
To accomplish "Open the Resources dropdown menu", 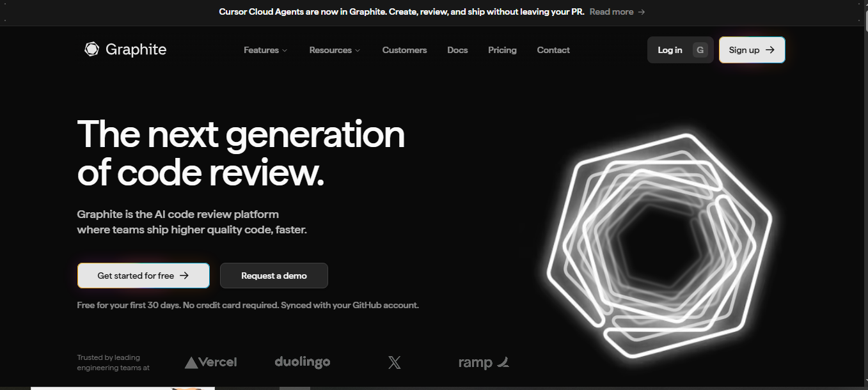I will click(x=335, y=50).
